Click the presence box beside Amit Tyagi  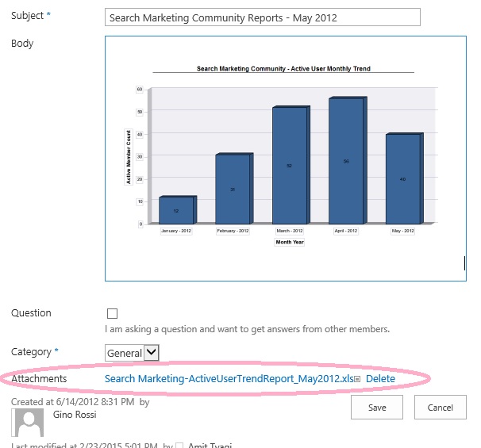tap(179, 446)
